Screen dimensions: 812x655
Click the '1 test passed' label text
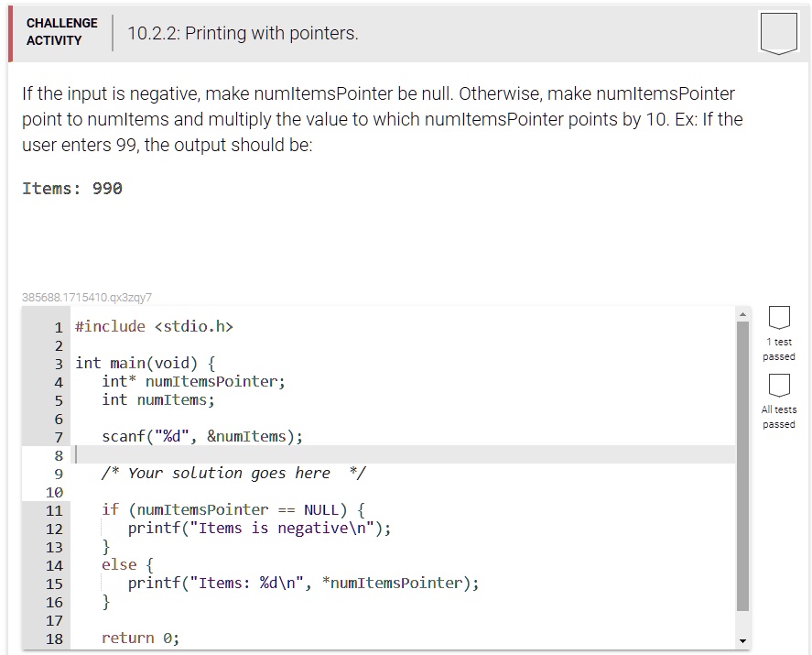(x=777, y=351)
